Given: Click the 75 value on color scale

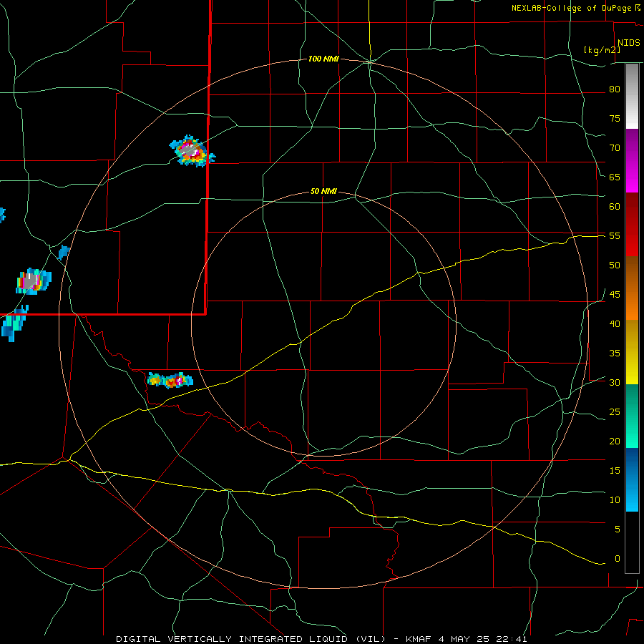Looking at the screenshot, I should (x=615, y=118).
